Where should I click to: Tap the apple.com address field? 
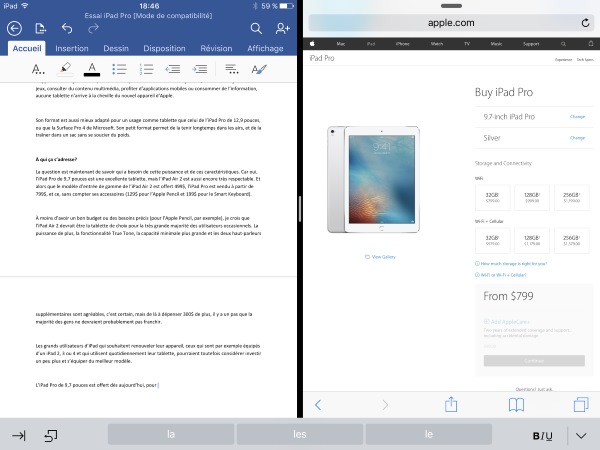coord(451,23)
